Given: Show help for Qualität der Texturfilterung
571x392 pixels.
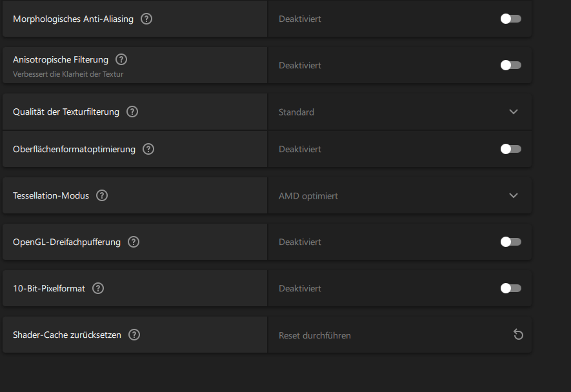Looking at the screenshot, I should (x=132, y=112).
